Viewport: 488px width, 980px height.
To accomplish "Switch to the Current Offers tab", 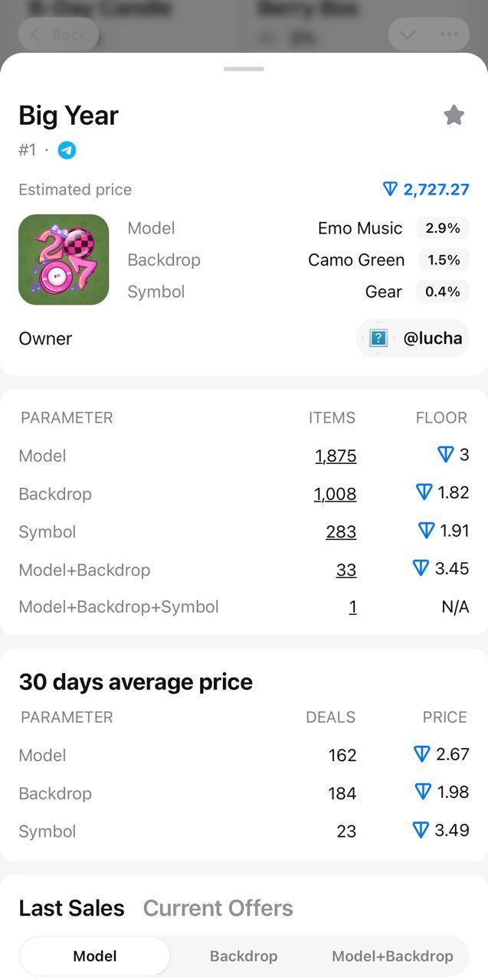I will 218,908.
